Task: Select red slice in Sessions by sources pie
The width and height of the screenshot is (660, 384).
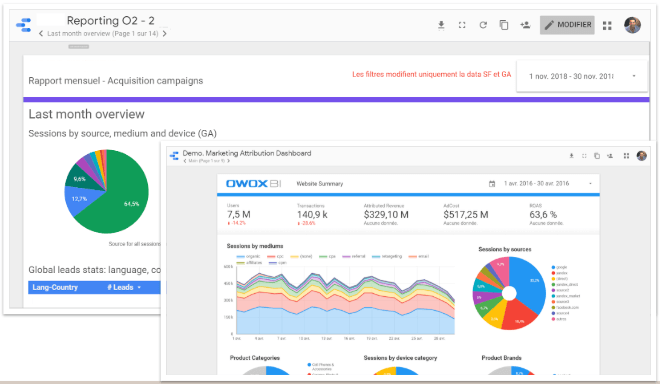Action: (x=519, y=316)
